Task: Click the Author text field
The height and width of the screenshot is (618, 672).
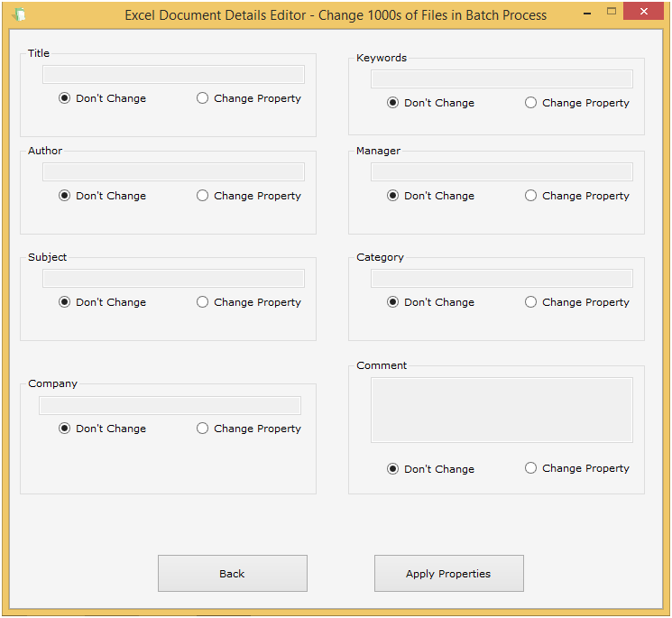Action: (x=173, y=171)
